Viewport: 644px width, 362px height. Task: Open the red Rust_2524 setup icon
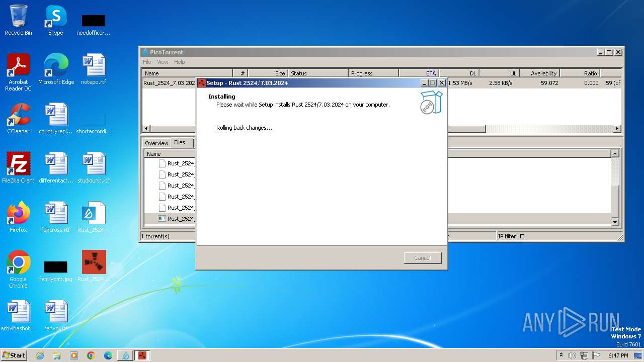[x=94, y=266]
